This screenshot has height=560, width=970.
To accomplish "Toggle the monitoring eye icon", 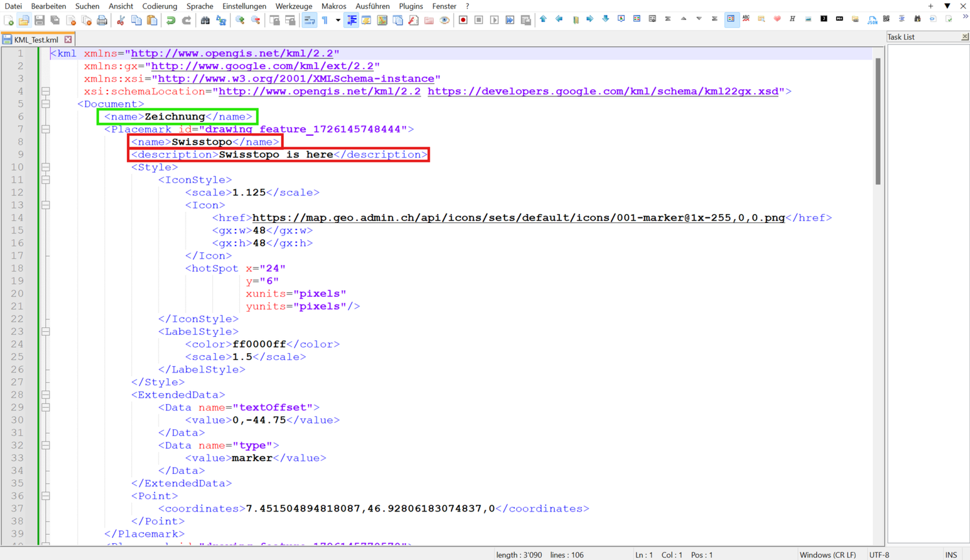I will 445,21.
